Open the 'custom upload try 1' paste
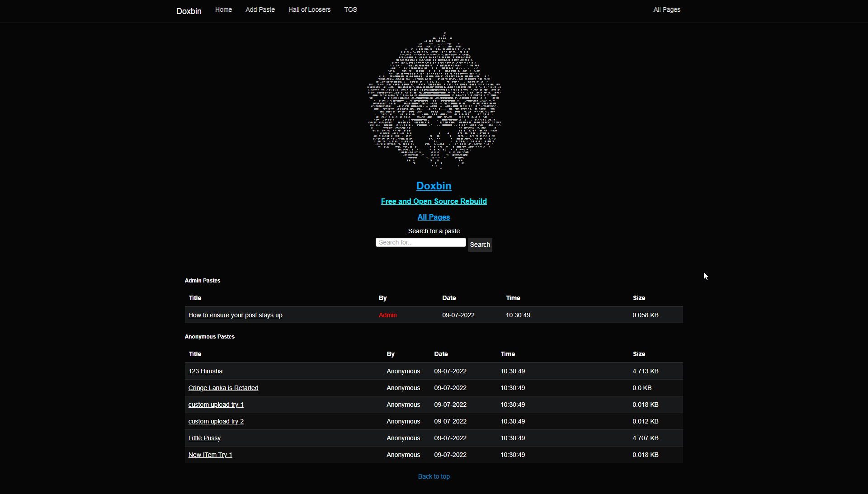This screenshot has width=868, height=494. coord(216,405)
